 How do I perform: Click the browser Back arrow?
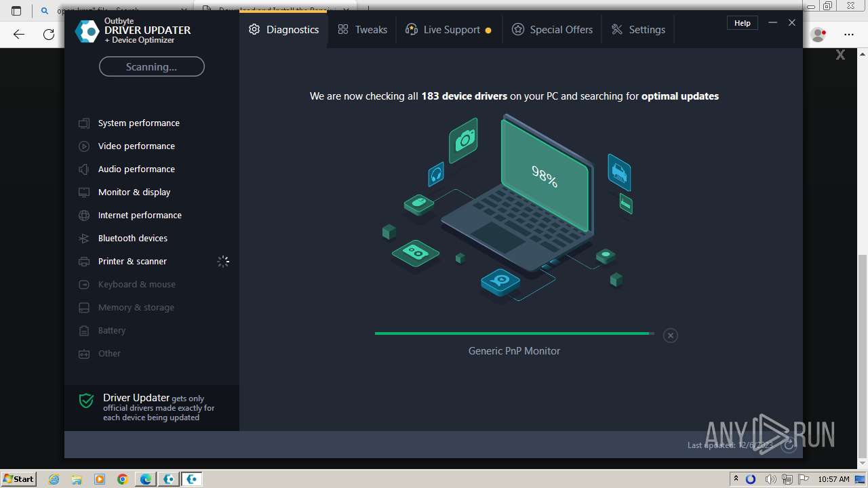pyautogui.click(x=19, y=35)
